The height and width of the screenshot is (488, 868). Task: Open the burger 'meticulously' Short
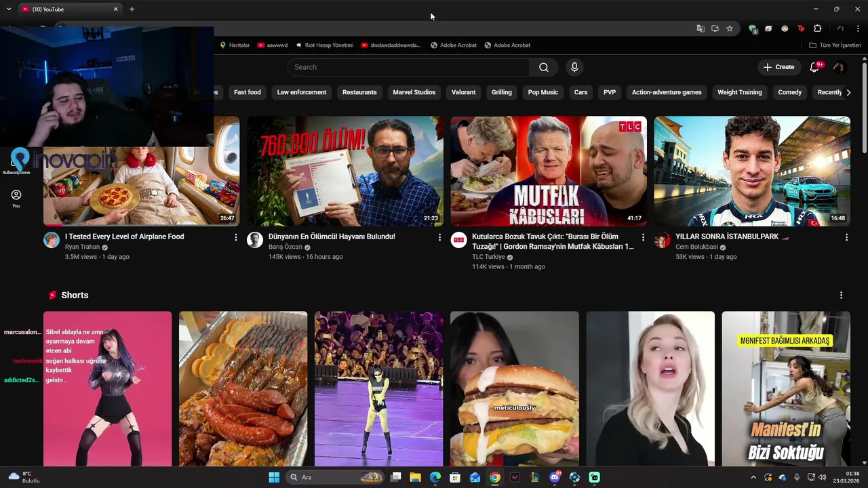[x=515, y=389]
